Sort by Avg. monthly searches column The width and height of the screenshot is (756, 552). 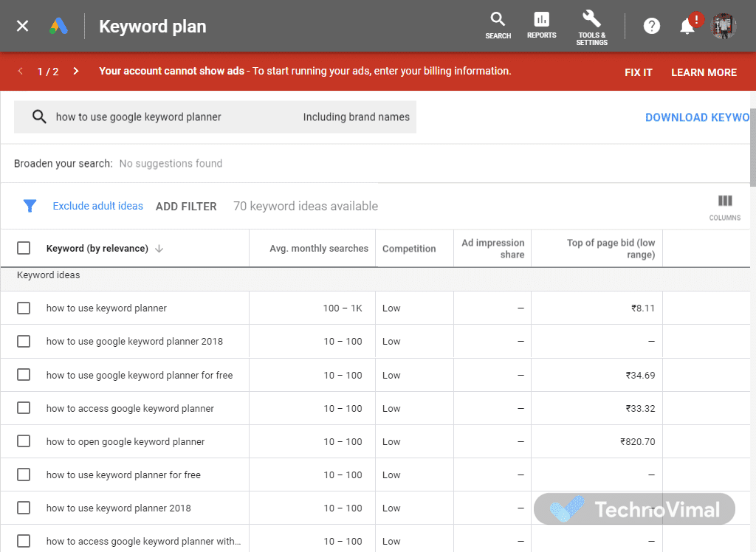(319, 248)
